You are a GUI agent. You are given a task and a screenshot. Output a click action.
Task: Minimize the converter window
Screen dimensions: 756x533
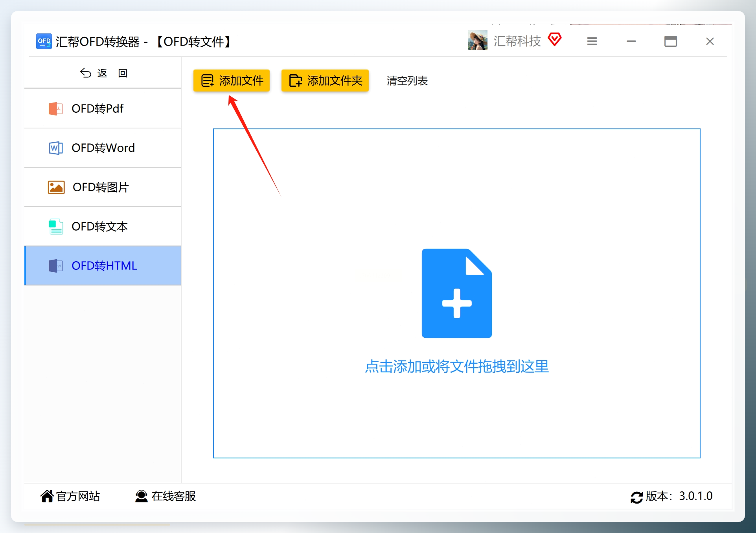coord(631,41)
